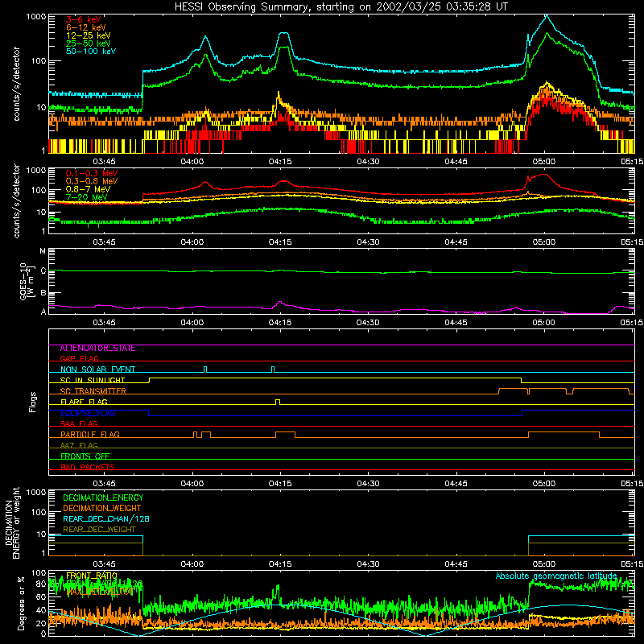This screenshot has height=644, width=644.
Task: Click the 0.1-0.3 MeV curve peak at 05:00
Action: [544, 175]
